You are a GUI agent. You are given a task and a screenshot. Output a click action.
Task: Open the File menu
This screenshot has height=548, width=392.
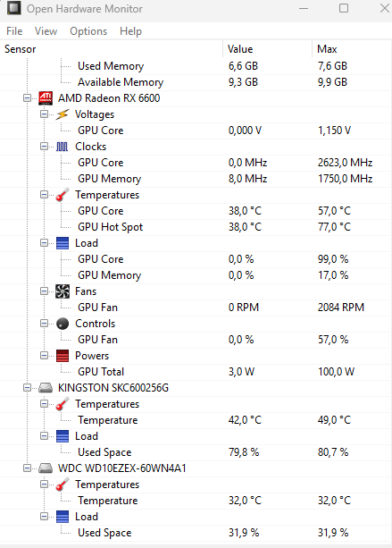(14, 31)
